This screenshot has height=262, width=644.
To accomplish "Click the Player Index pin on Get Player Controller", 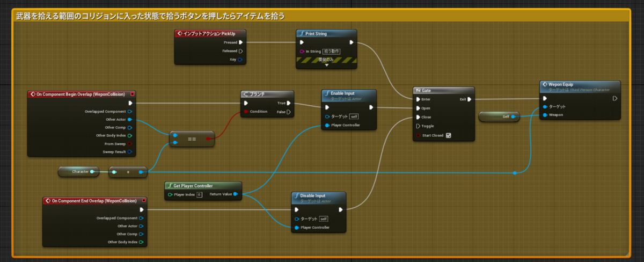I will pyautogui.click(x=170, y=194).
